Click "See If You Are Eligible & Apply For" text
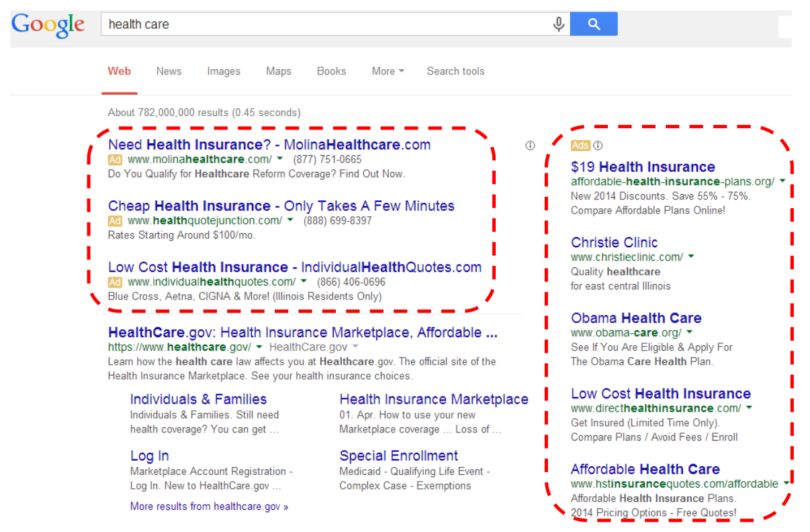The width and height of the screenshot is (810, 532). click(x=651, y=347)
